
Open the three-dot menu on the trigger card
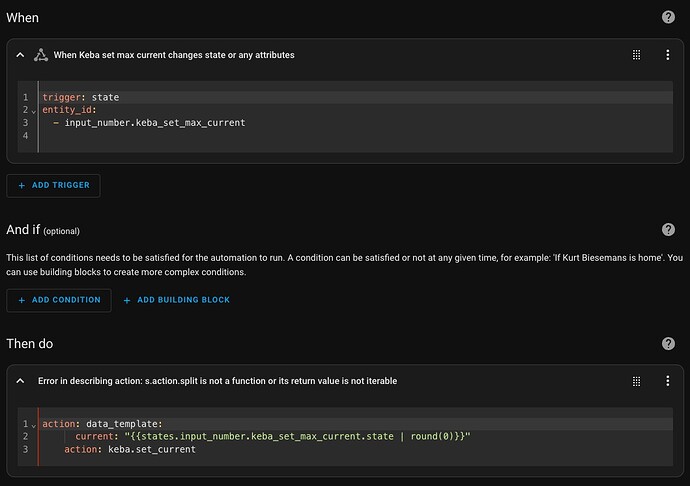pos(668,55)
